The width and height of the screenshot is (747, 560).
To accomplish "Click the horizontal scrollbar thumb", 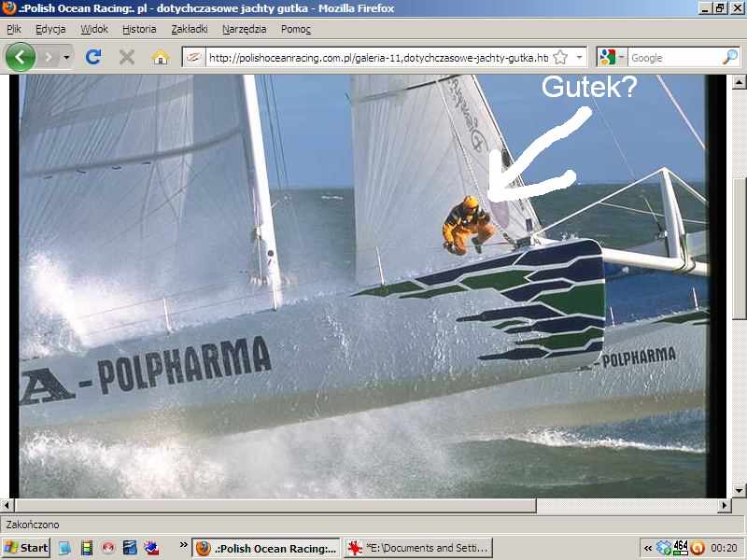I will click(x=275, y=505).
